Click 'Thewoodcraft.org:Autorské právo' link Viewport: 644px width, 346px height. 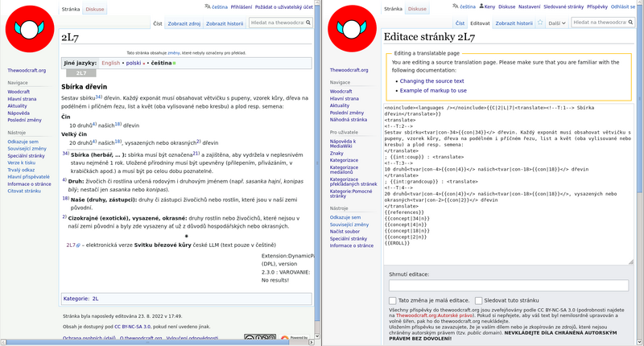(434, 315)
